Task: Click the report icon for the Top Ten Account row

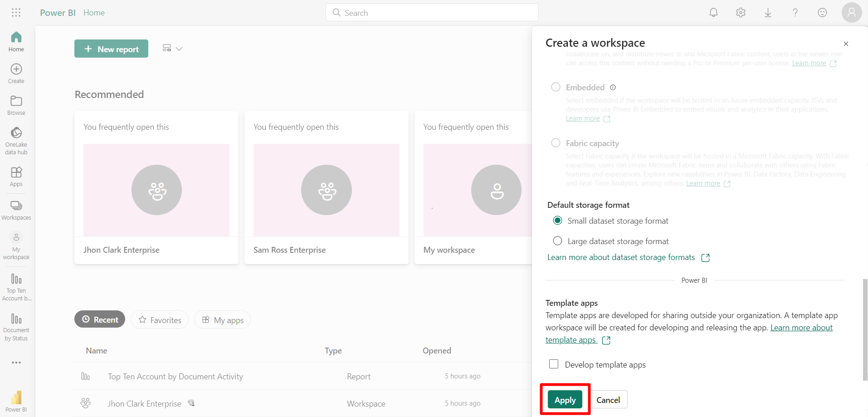Action: (85, 376)
